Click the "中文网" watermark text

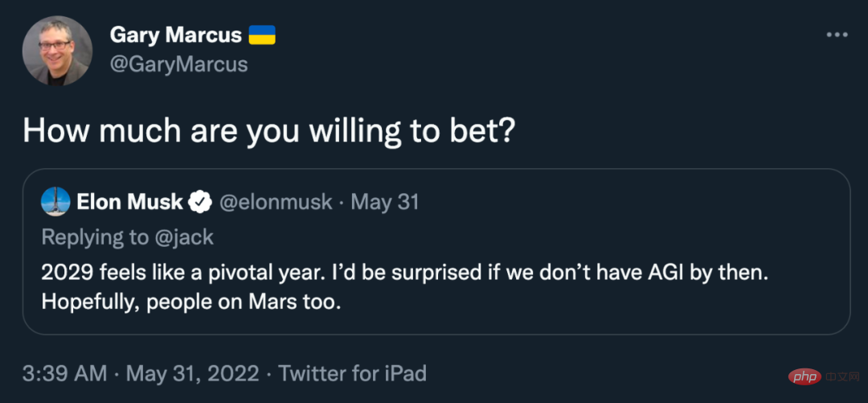pyautogui.click(x=841, y=376)
